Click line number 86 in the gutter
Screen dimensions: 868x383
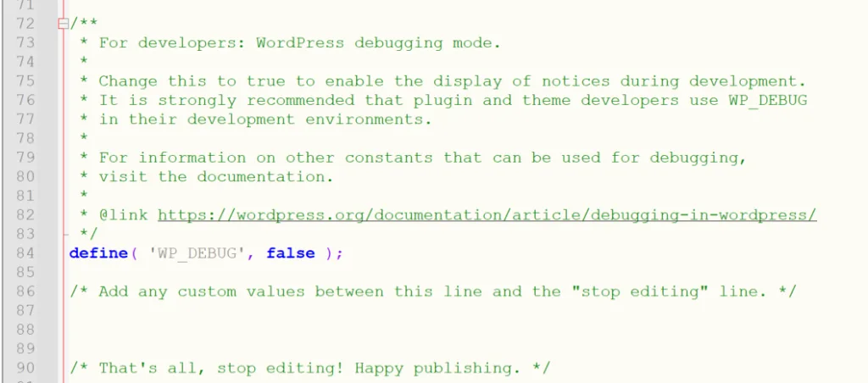(25, 291)
